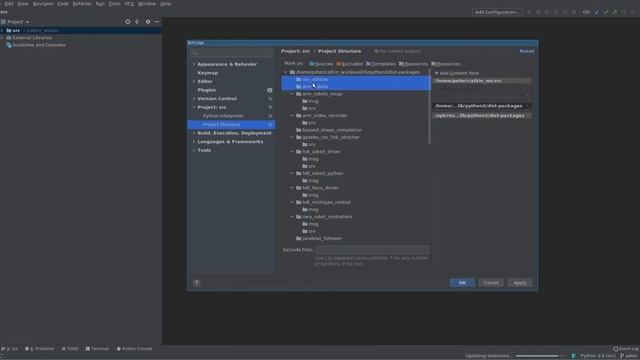This screenshot has height=360, width=640.
Task: Remove /opt/ros dist-packages content root
Action: coord(528,116)
